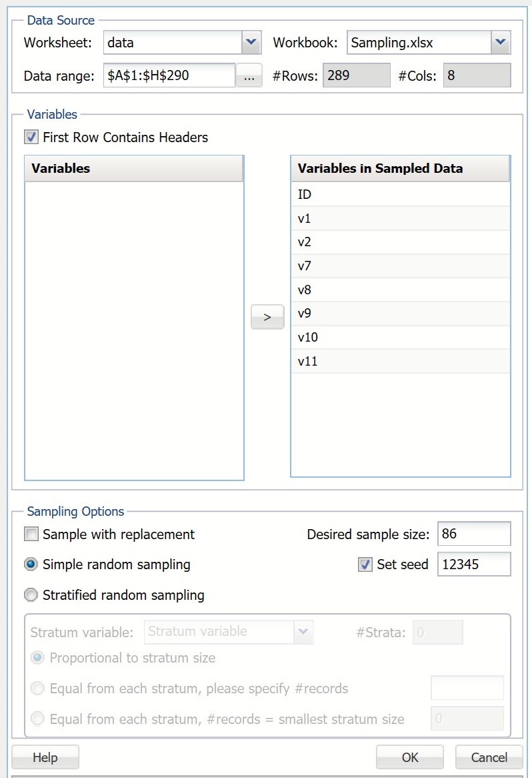The width and height of the screenshot is (532, 778).
Task: Select the ID variable in sampled data
Action: point(400,195)
